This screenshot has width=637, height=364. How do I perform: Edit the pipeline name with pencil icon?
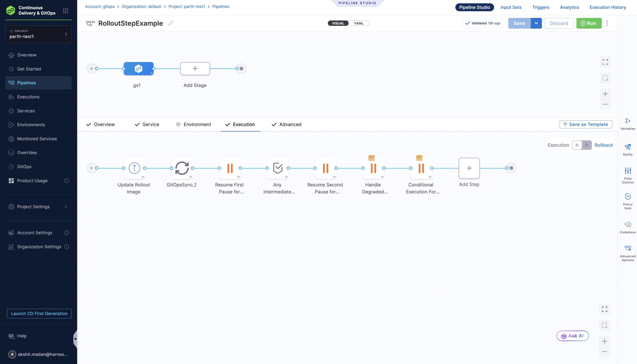171,23
